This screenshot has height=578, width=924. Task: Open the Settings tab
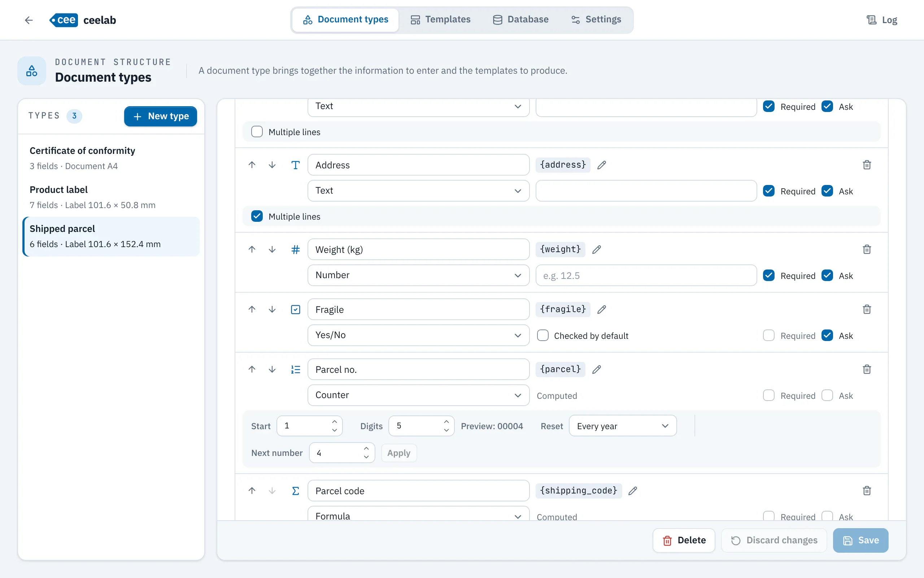596,20
